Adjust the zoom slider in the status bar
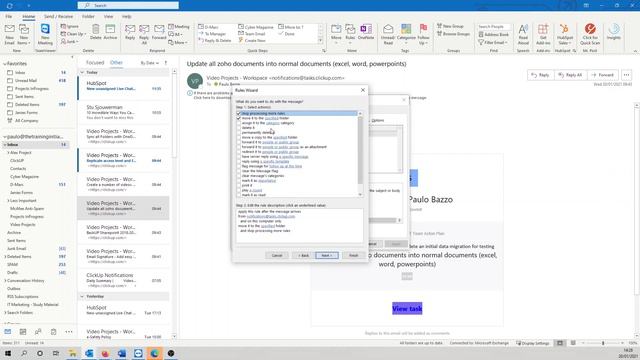 pyautogui.click(x=603, y=343)
